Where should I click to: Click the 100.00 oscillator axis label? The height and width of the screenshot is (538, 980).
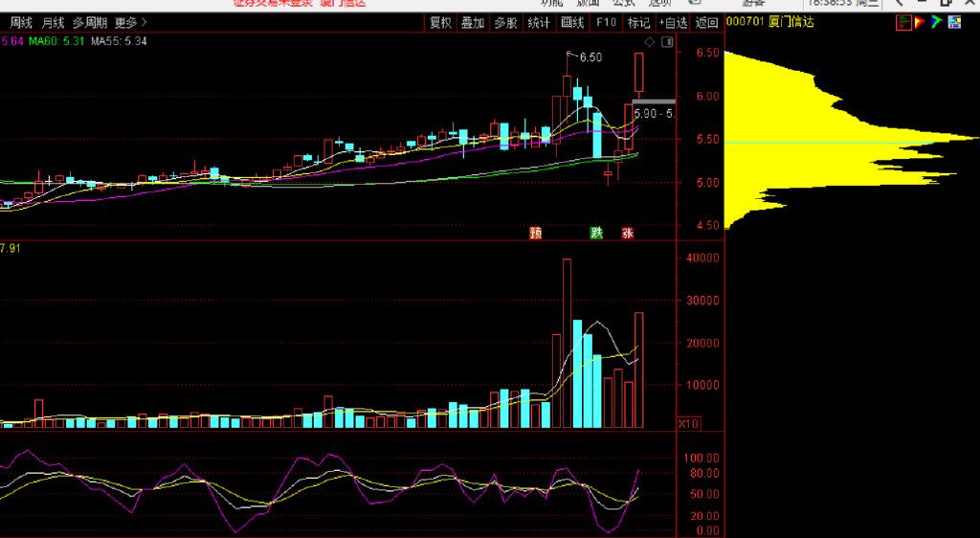click(702, 458)
